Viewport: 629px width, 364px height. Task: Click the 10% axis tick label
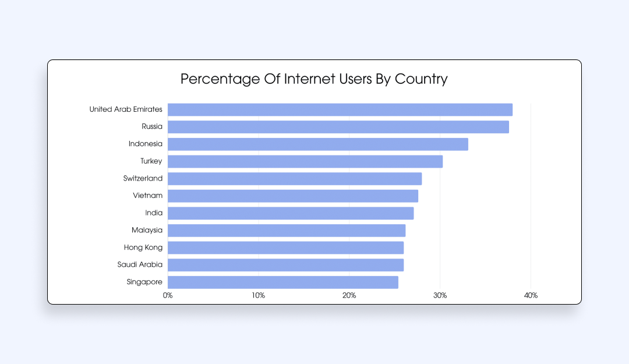(259, 296)
